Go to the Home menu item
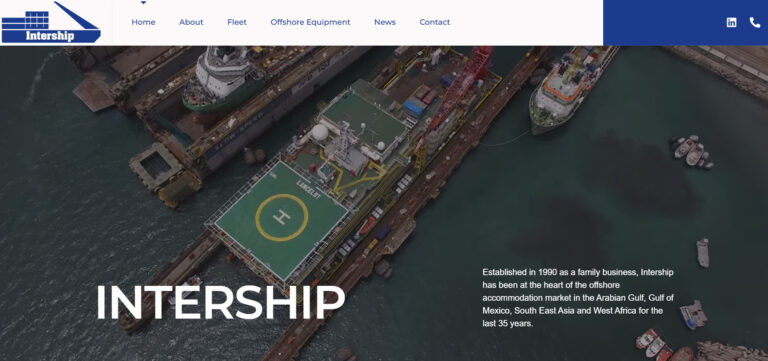Viewport: 768px width, 361px height. click(x=143, y=22)
